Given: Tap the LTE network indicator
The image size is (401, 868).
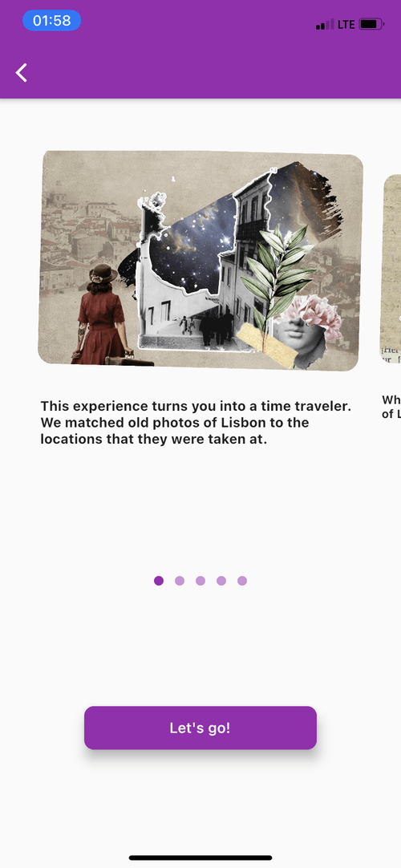Looking at the screenshot, I should click(346, 24).
